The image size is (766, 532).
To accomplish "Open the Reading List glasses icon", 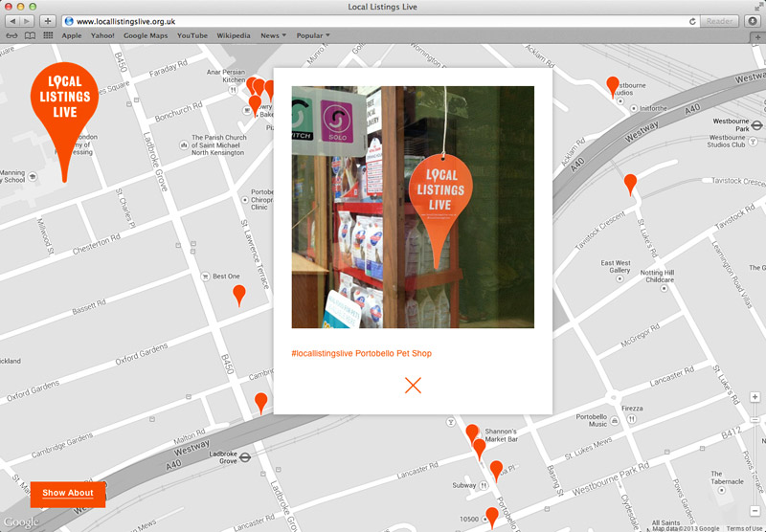I will tap(11, 35).
